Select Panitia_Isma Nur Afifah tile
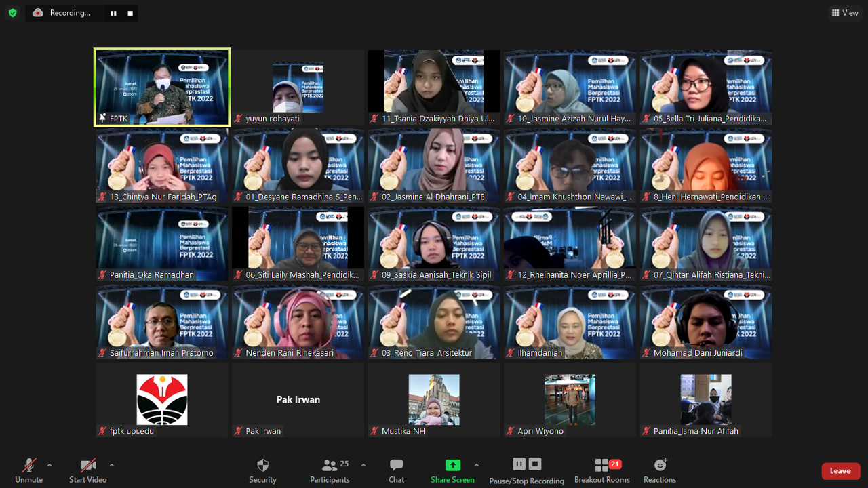Screen dimensions: 868x488 [706, 401]
